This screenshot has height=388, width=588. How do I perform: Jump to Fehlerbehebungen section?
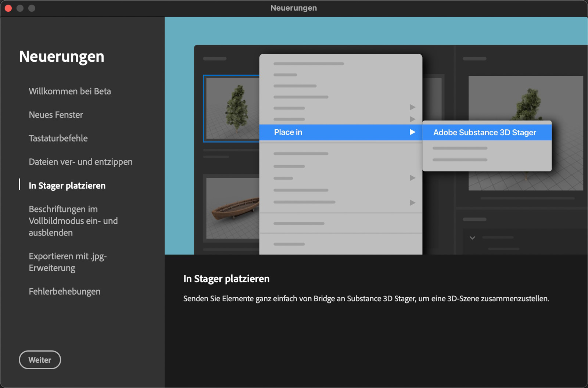[65, 291]
